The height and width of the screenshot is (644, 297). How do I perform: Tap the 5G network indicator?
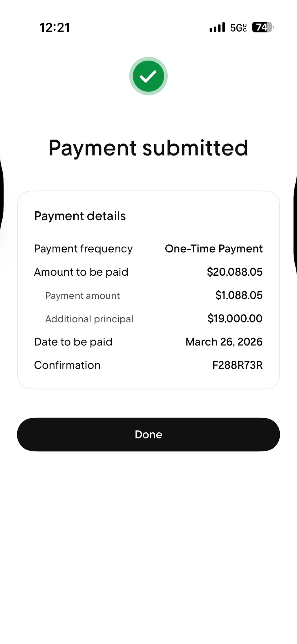click(238, 28)
